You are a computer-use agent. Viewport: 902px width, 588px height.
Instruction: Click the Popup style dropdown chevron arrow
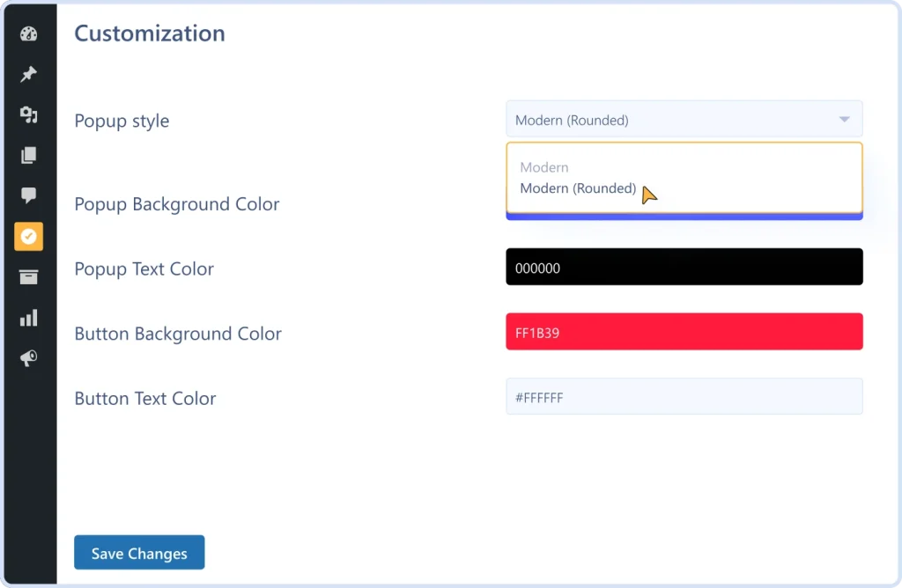[844, 119]
